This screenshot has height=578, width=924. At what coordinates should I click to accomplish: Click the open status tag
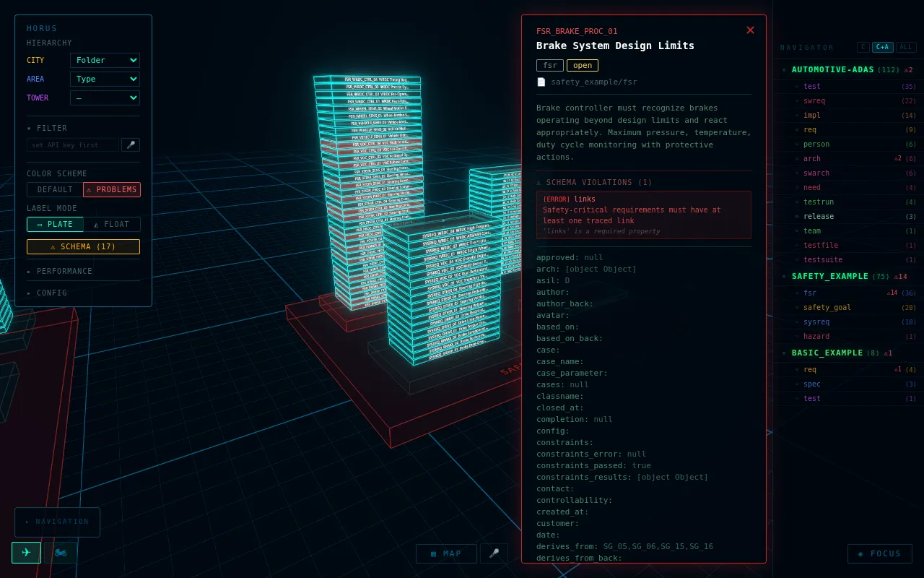click(583, 65)
